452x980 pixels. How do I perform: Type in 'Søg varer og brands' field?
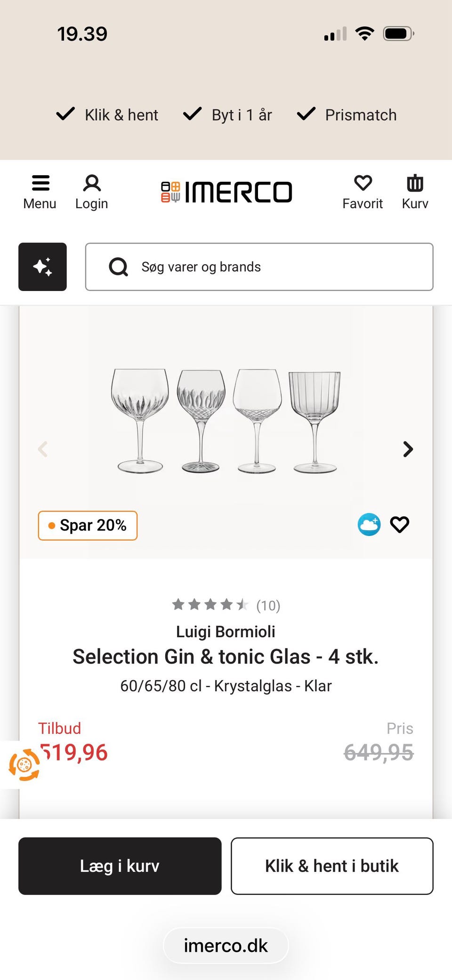(273, 267)
